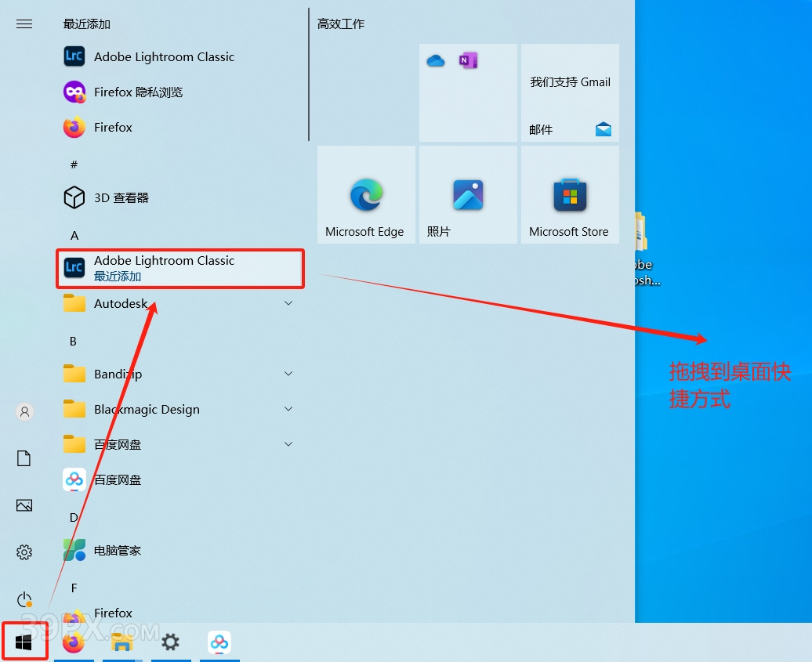Expand the Bandizip folder chevron

288,374
